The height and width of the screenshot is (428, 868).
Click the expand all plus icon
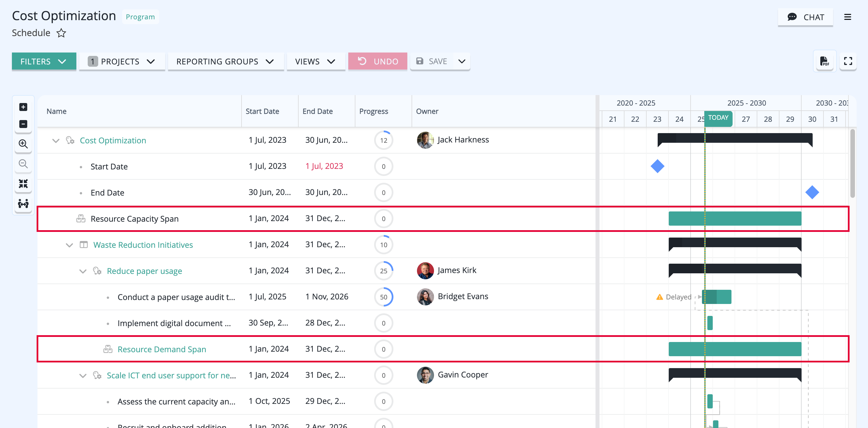(23, 107)
